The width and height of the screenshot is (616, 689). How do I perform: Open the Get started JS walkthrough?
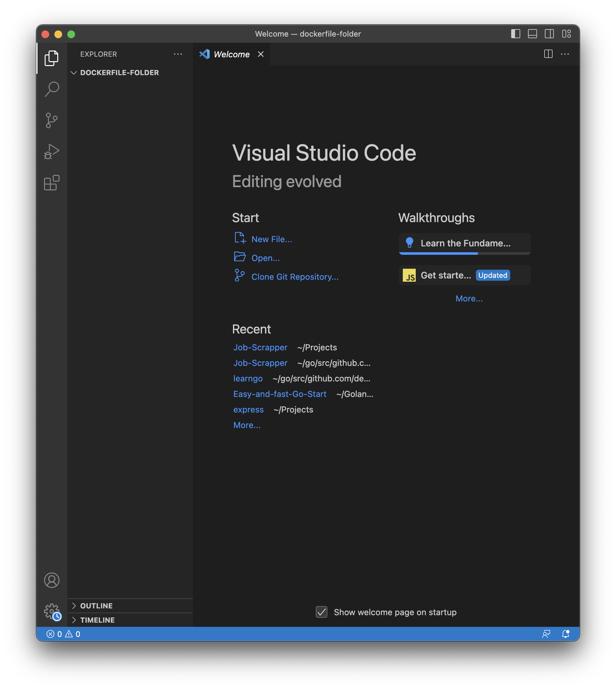465,276
